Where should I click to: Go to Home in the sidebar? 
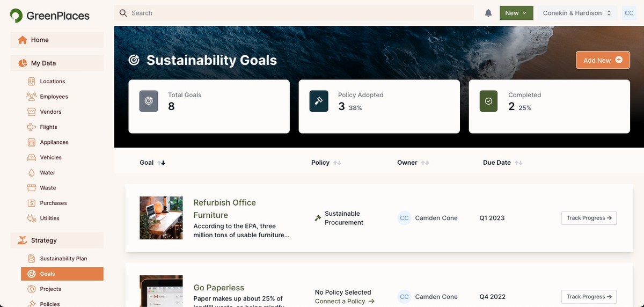tap(57, 40)
